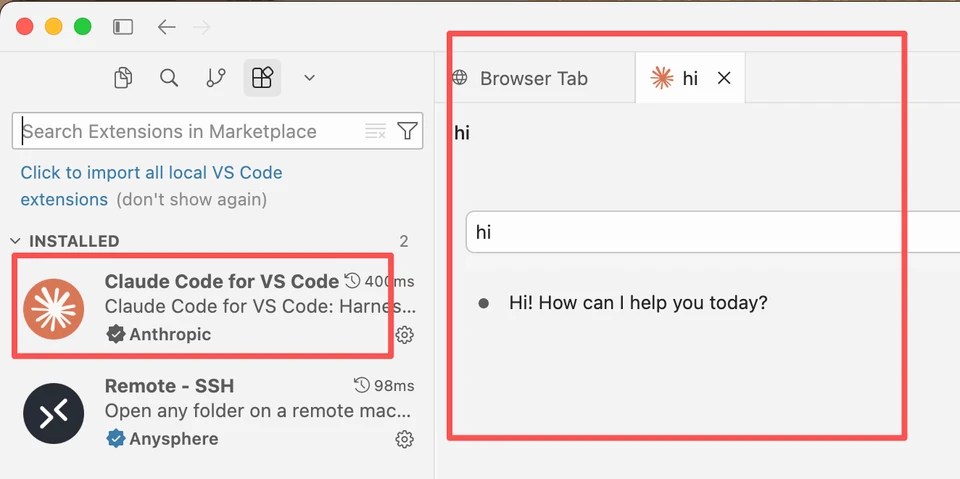Open the Remote - SSH extension
This screenshot has width=960, height=479.
pos(217,412)
